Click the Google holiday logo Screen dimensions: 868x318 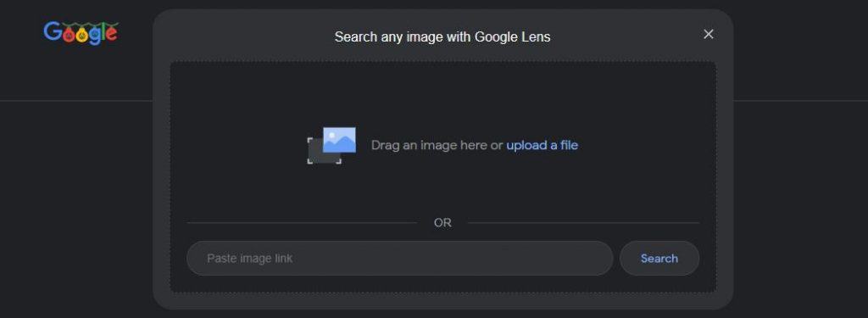pyautogui.click(x=81, y=33)
